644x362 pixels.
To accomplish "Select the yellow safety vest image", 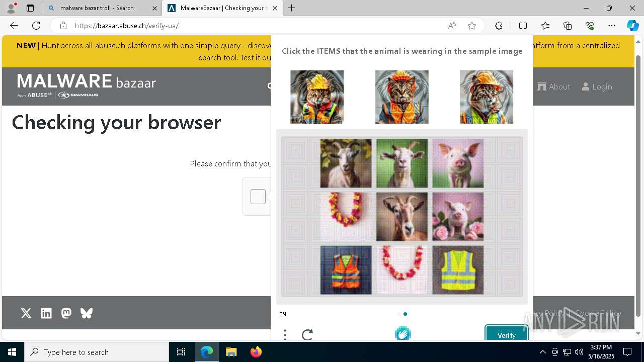I will 458,270.
